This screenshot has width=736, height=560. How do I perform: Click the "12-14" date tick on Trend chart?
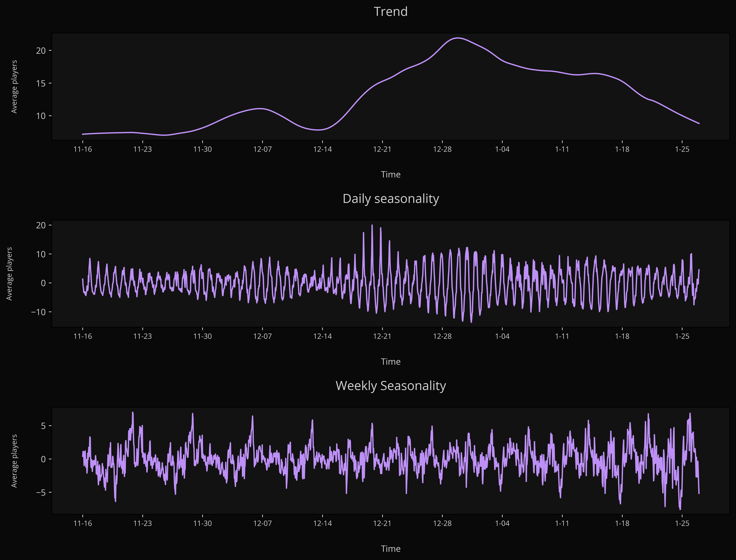(323, 149)
